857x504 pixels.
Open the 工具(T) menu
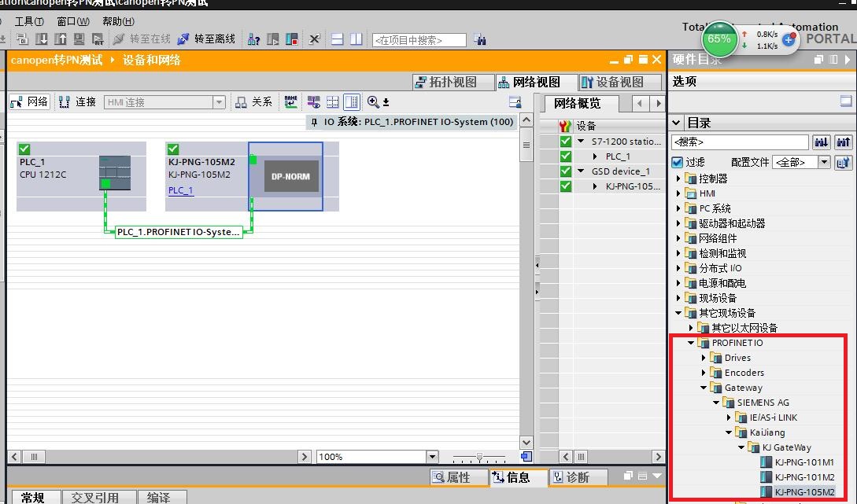coord(29,21)
